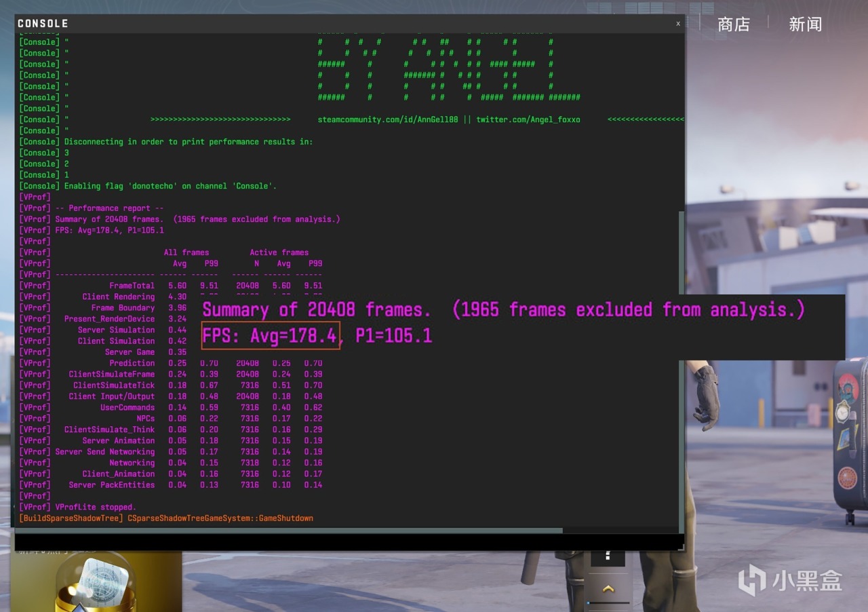Select the steamcommunity.com/id/AnnGell88 text
The image size is (868, 612).
coord(388,119)
